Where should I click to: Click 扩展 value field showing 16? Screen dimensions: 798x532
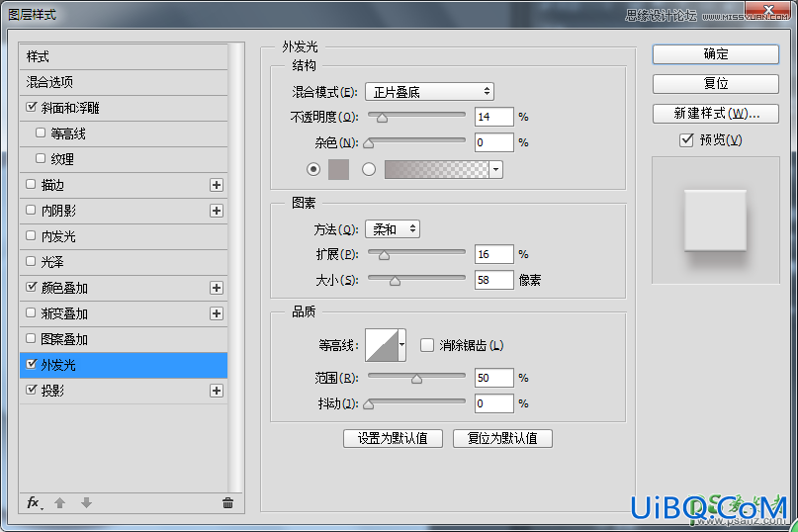point(494,254)
